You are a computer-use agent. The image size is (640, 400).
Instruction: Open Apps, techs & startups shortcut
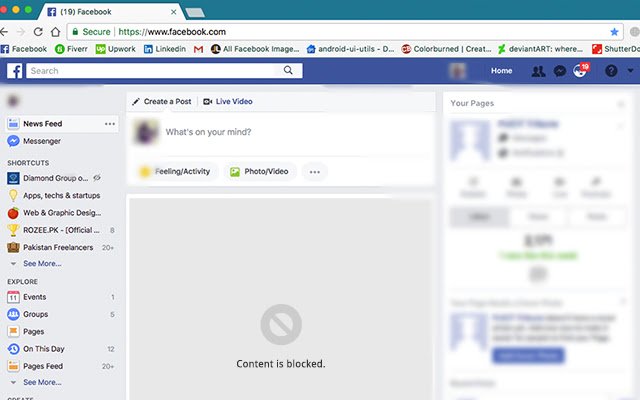pyautogui.click(x=54, y=196)
